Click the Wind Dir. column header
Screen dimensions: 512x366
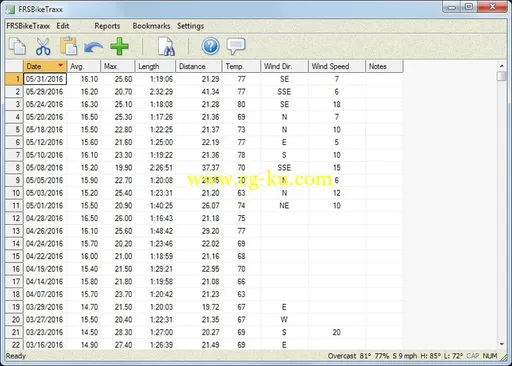[284, 66]
